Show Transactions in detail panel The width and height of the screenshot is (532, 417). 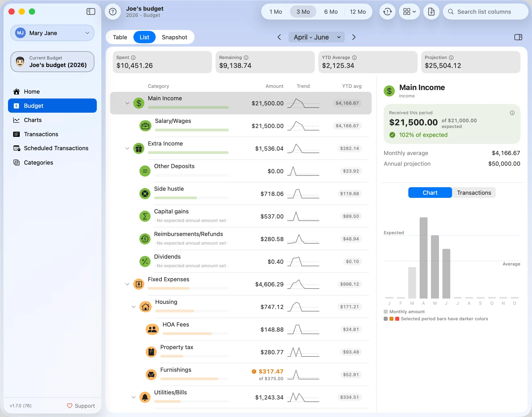tap(474, 193)
